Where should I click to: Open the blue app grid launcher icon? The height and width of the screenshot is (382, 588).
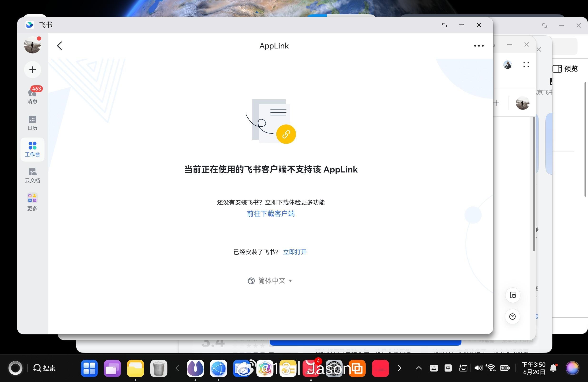point(89,368)
